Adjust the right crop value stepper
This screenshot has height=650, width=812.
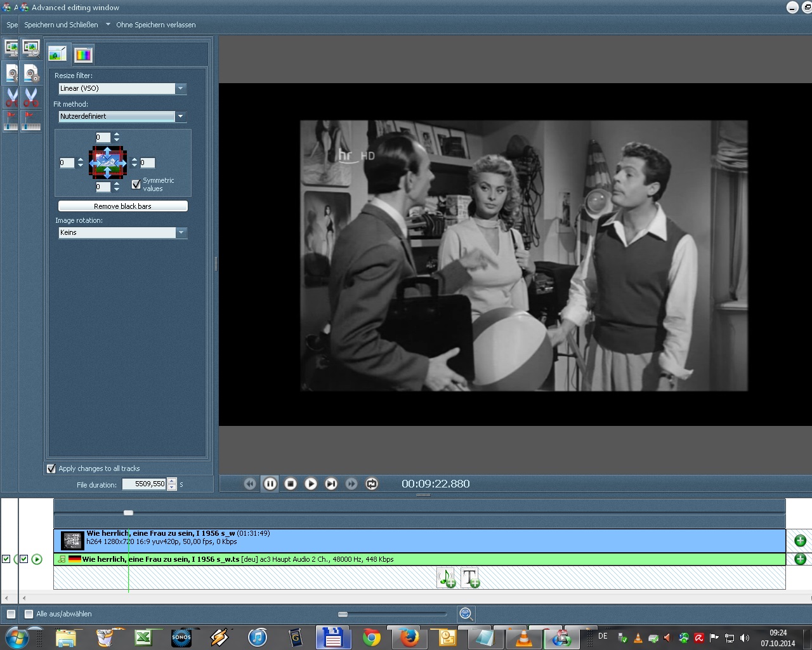134,163
